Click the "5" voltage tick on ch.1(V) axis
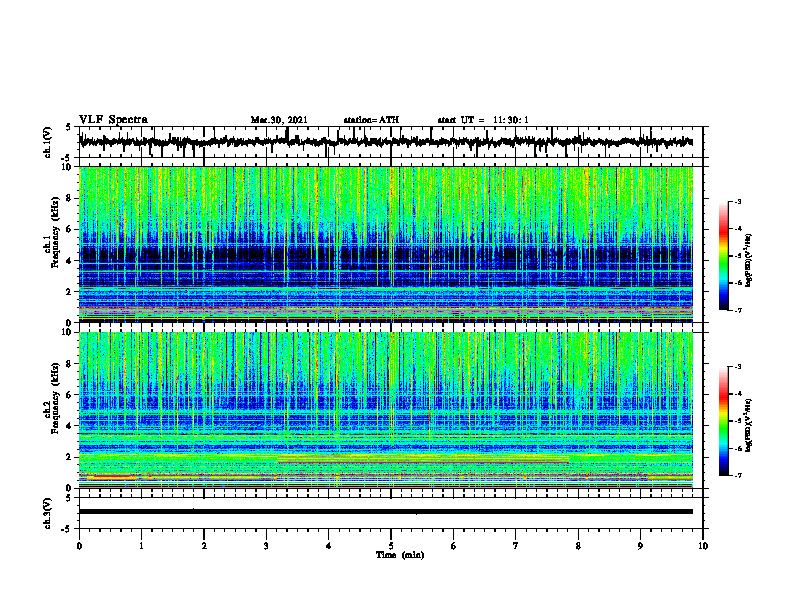The height and width of the screenshot is (612, 792). coord(69,127)
